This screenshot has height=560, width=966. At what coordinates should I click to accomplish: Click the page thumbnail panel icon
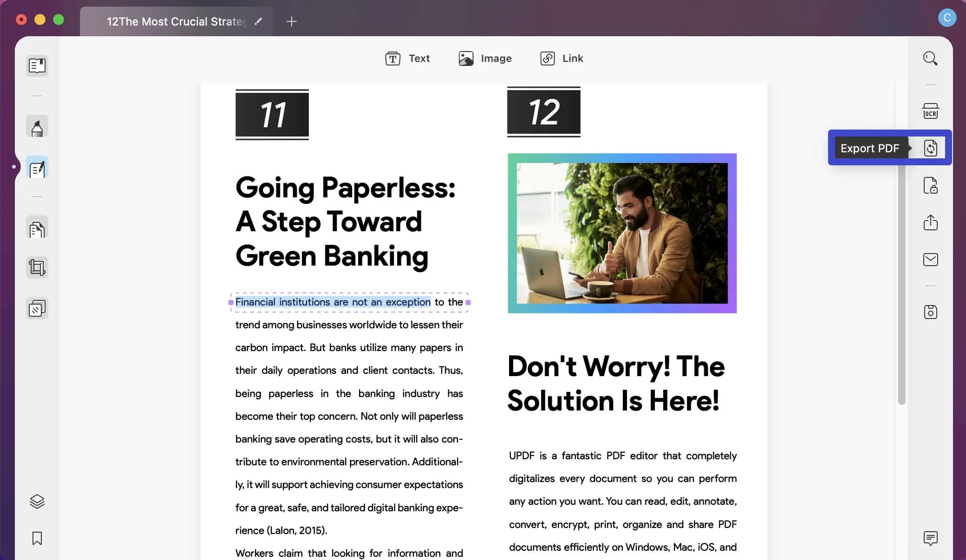click(37, 65)
